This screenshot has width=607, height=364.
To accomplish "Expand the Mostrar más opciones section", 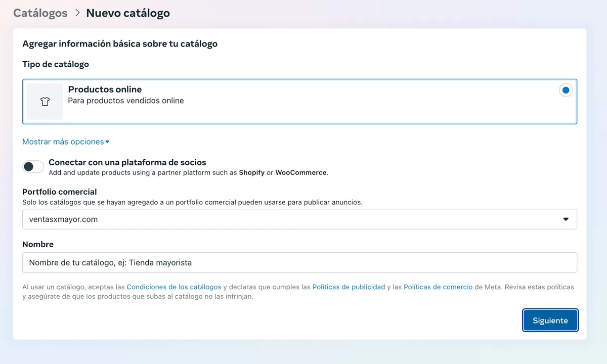I will 63,142.
